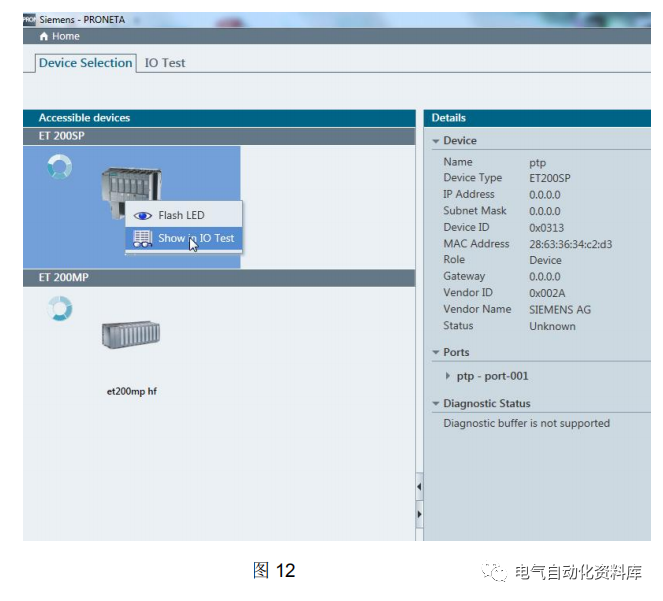
Task: Select the et200mp hf device image
Action: 131,335
